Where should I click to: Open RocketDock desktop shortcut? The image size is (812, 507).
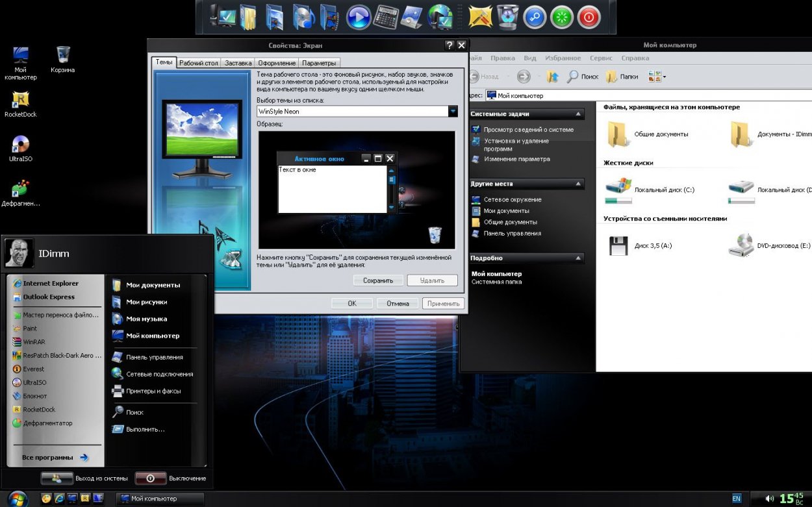[x=21, y=104]
